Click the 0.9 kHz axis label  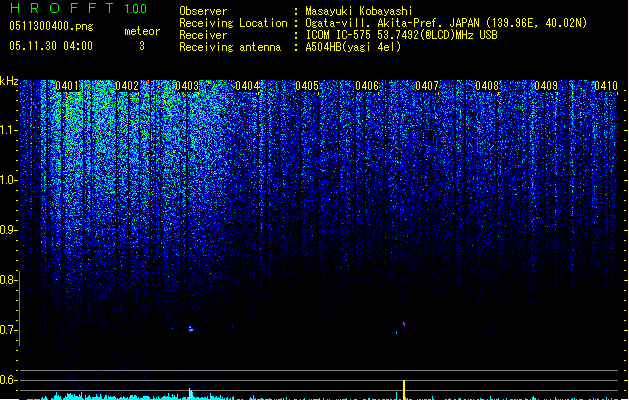8,230
